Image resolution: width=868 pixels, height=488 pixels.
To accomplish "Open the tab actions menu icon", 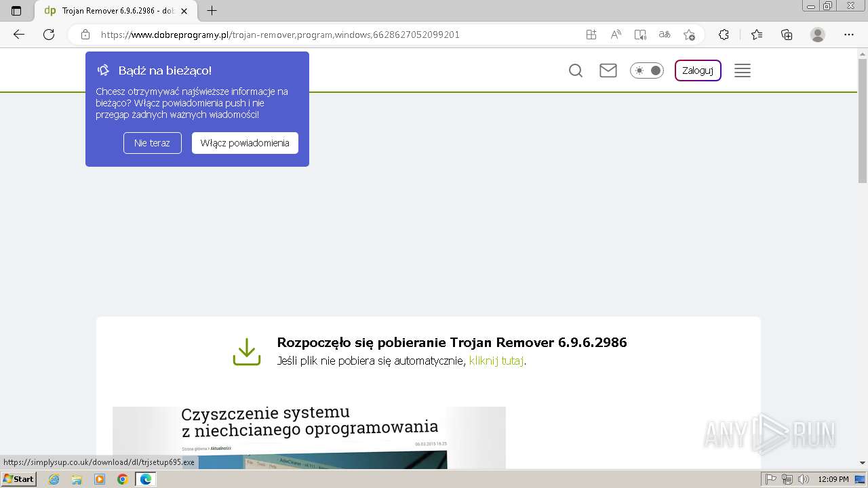I will click(16, 11).
